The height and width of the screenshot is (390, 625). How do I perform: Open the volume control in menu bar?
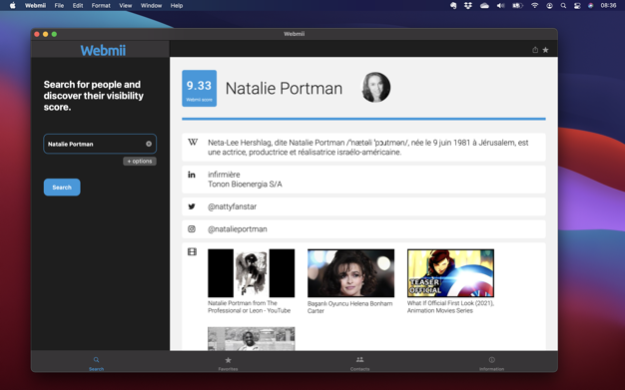click(501, 6)
